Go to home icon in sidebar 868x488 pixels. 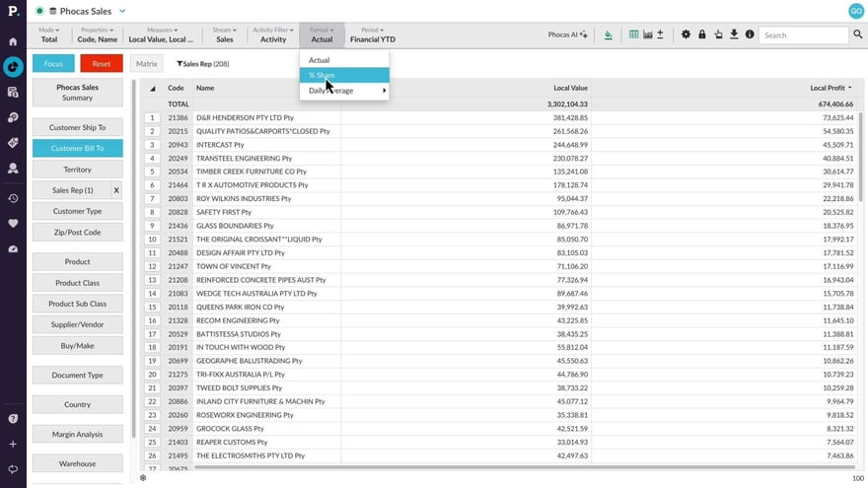coord(13,41)
